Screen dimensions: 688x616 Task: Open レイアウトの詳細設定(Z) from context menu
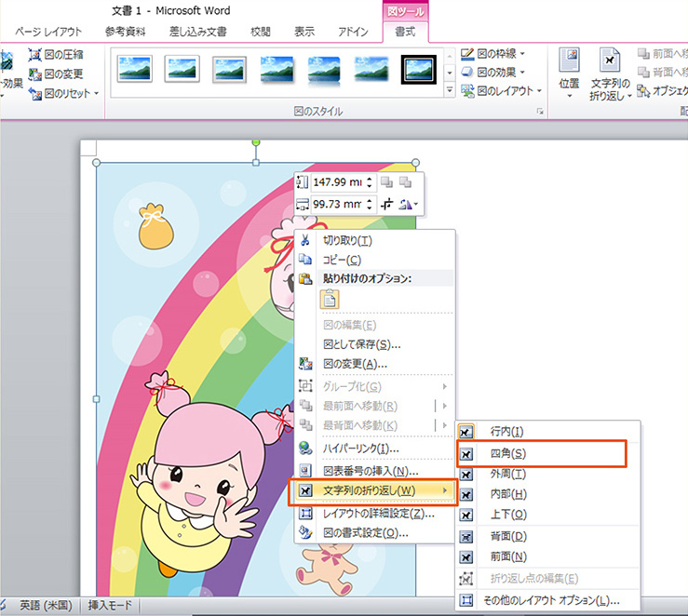[x=374, y=513]
